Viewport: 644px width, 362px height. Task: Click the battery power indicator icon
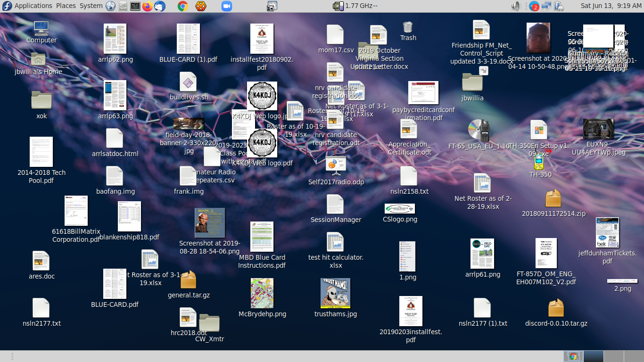[559, 6]
